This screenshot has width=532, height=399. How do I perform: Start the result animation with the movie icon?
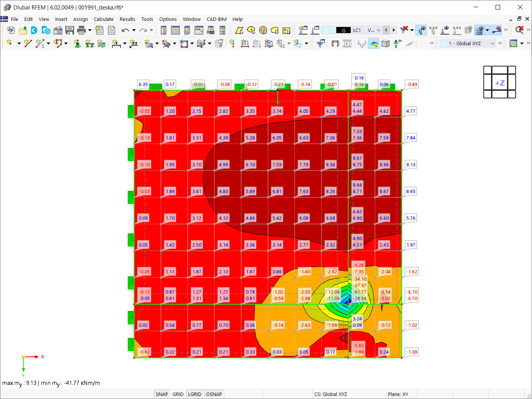347,43
